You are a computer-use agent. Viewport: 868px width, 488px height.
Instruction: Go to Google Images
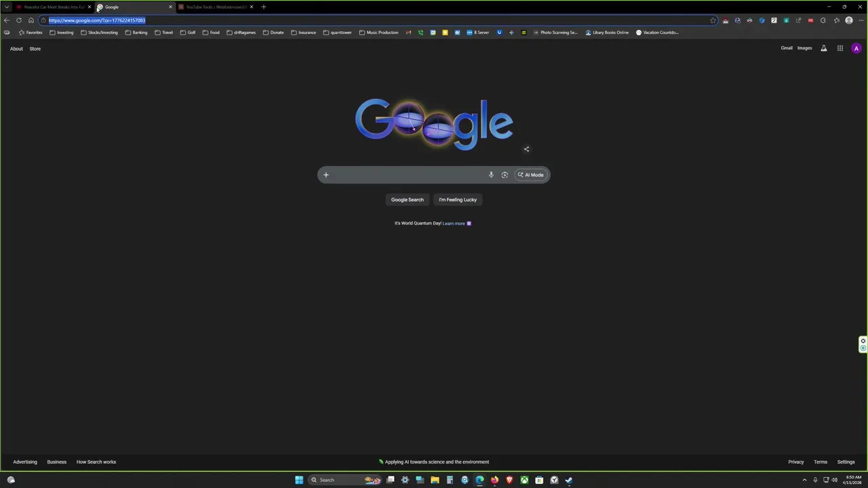click(804, 48)
